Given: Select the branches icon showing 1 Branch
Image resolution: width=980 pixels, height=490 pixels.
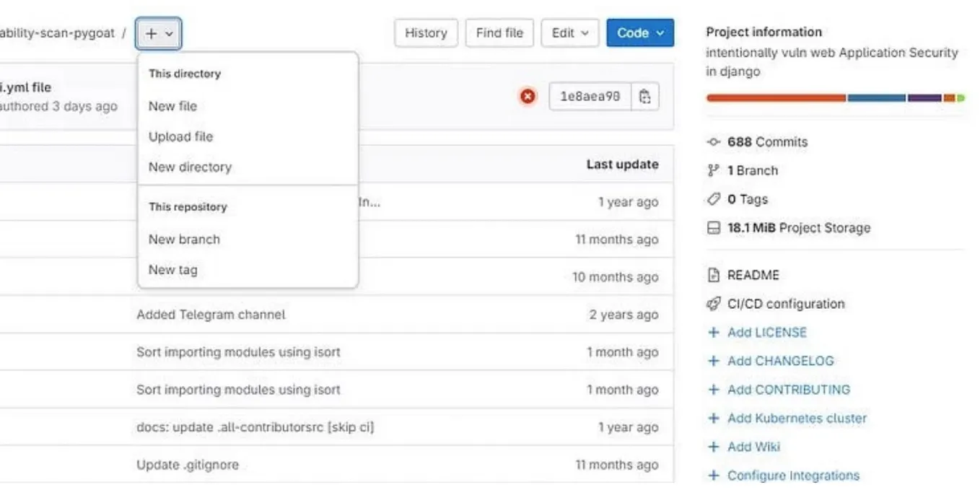Looking at the screenshot, I should (x=713, y=170).
